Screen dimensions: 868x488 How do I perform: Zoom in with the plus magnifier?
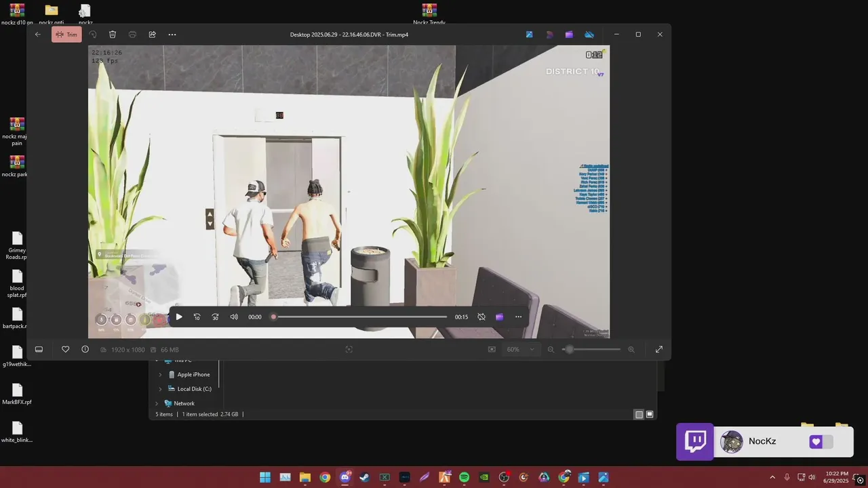(x=631, y=350)
